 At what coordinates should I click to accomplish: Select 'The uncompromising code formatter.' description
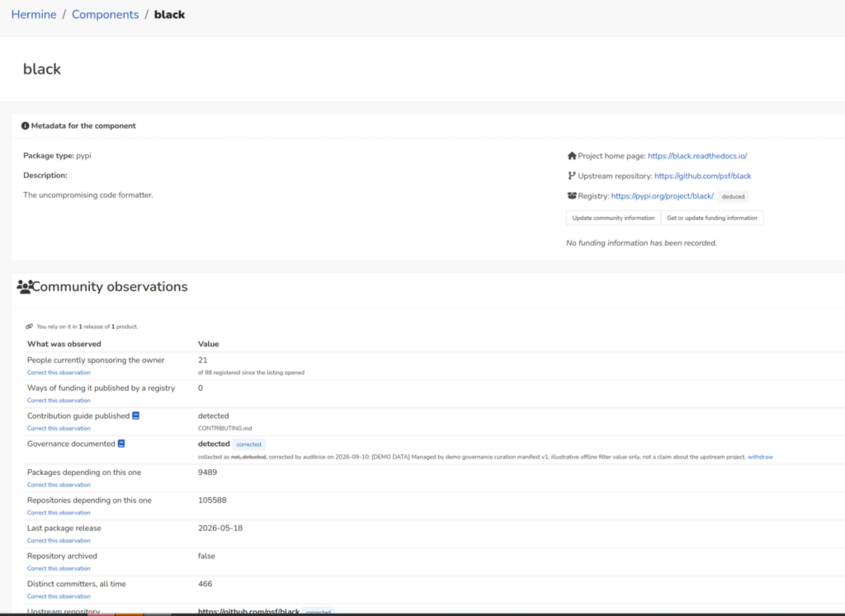pyautogui.click(x=87, y=195)
